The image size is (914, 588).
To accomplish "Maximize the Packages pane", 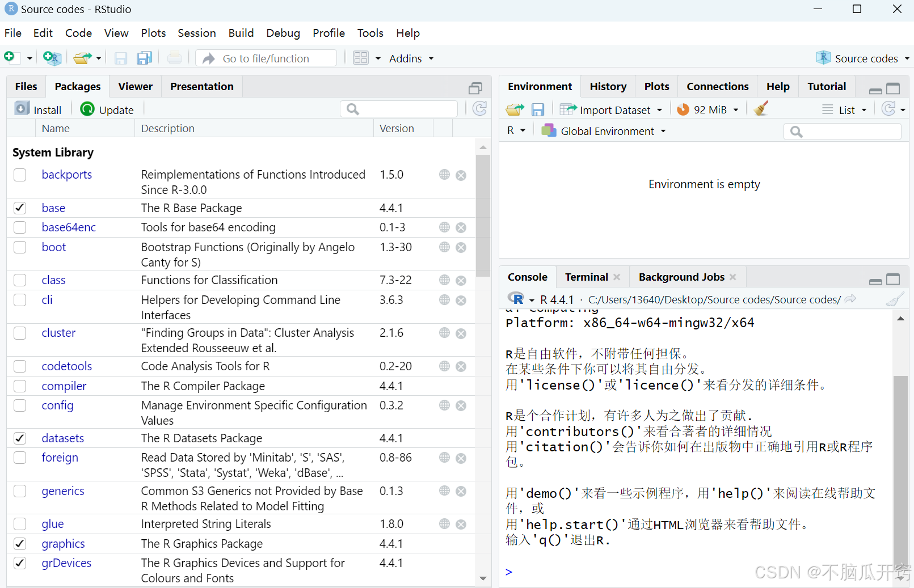I will tap(475, 88).
